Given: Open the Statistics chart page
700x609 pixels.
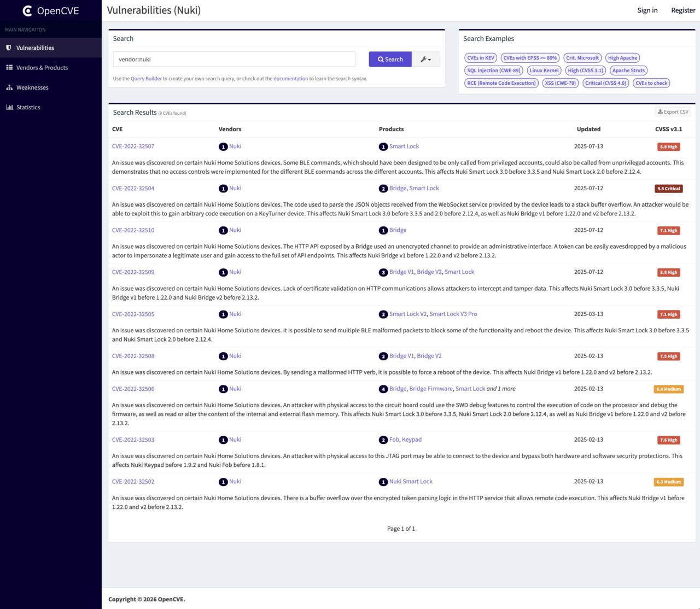Looking at the screenshot, I should coord(28,107).
